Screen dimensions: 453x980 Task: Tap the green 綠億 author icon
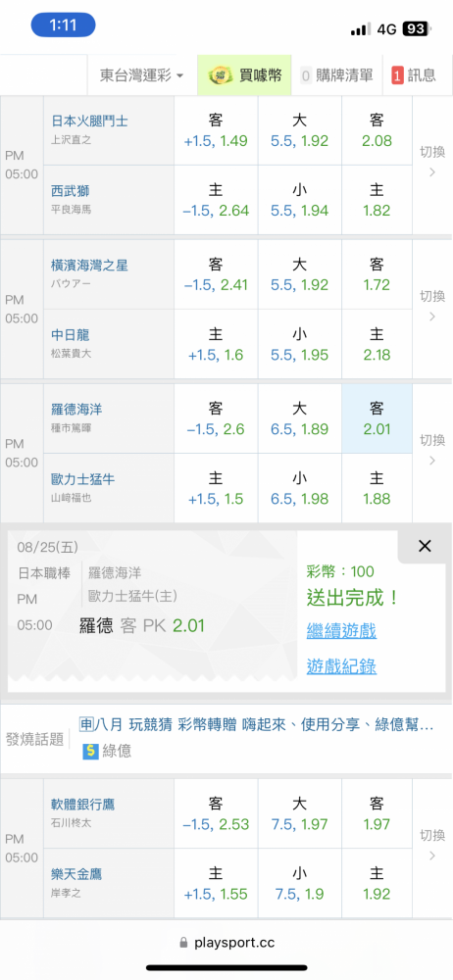coord(91,751)
